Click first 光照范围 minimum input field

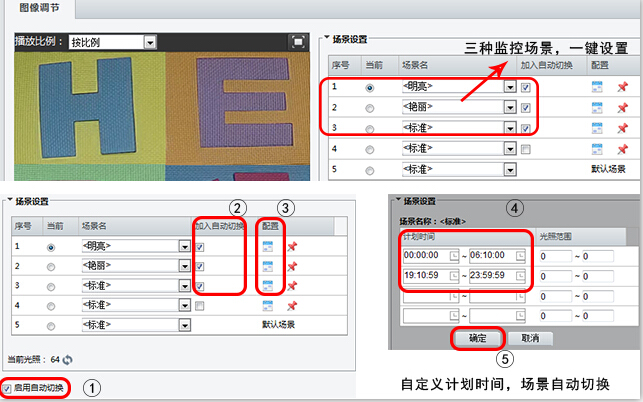tap(553, 256)
